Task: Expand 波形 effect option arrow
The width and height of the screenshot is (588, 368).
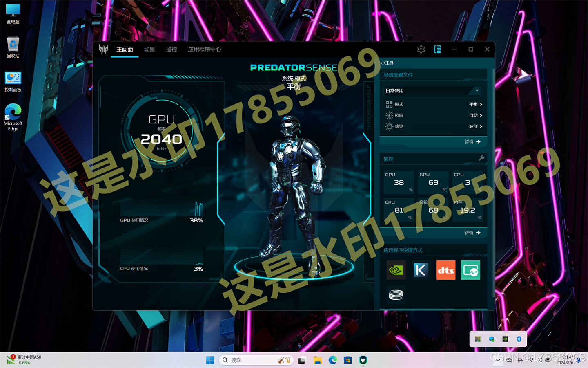Action: [x=481, y=126]
